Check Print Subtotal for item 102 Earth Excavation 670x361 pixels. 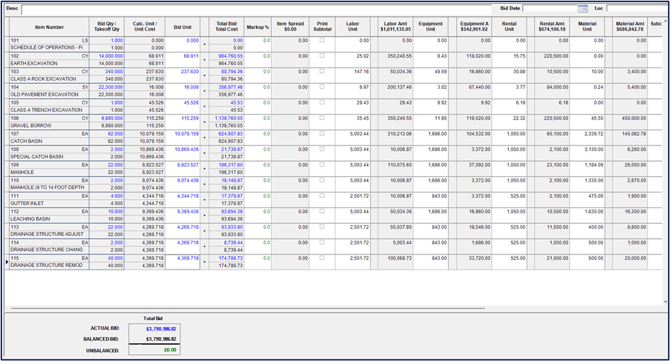(322, 56)
